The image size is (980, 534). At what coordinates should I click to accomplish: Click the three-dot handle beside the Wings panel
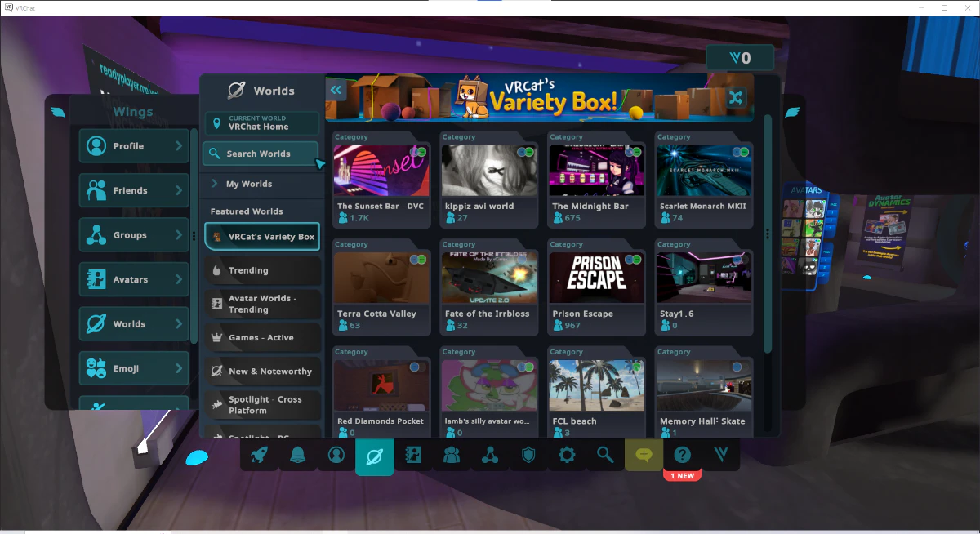pos(194,235)
